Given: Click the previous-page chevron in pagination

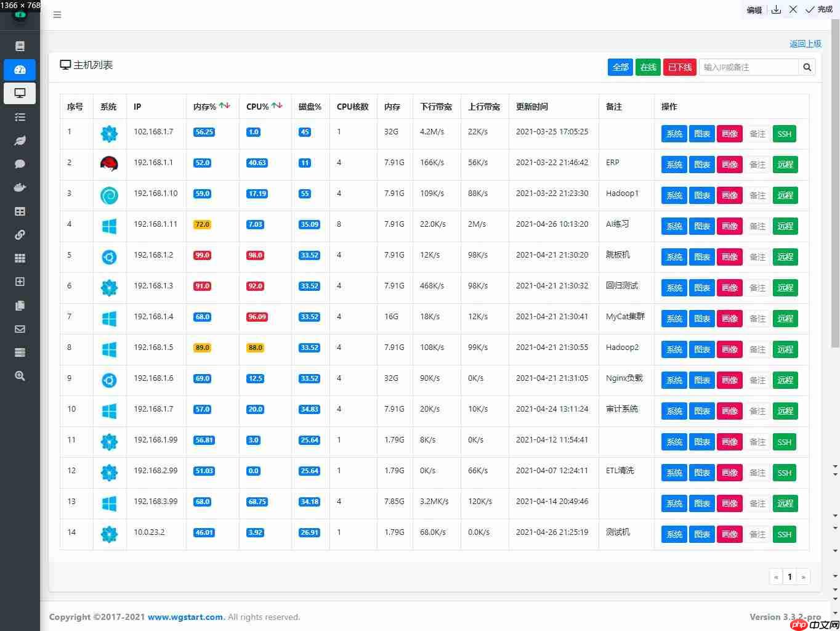Looking at the screenshot, I should click(776, 577).
